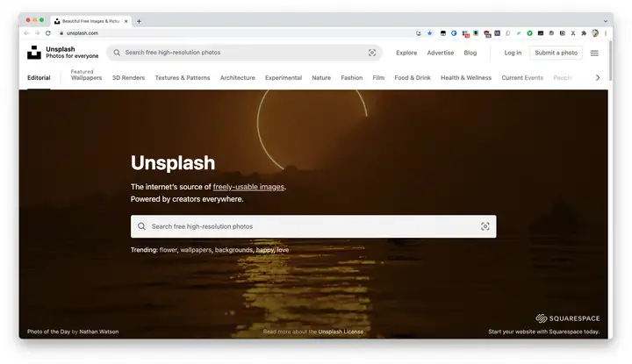Click Start your website with Squarespace today

point(543,332)
